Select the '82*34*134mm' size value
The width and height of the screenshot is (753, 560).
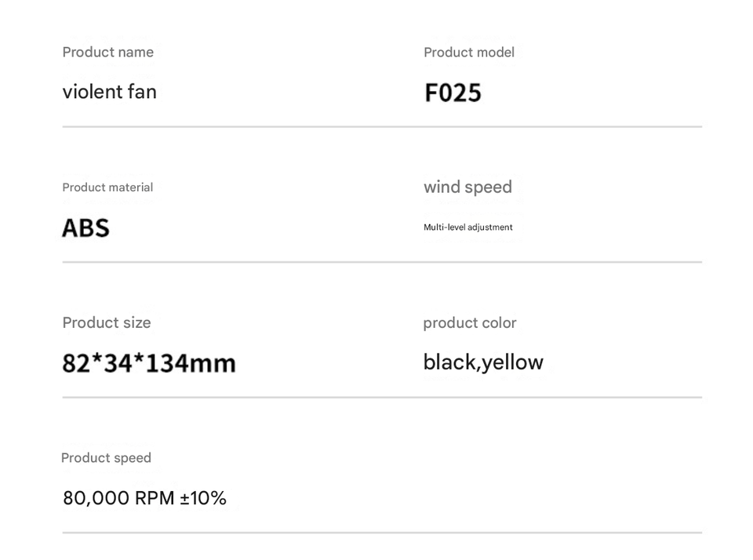coord(149,363)
